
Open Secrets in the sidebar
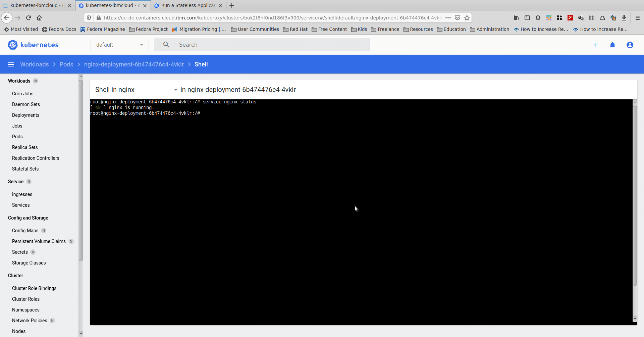click(20, 252)
